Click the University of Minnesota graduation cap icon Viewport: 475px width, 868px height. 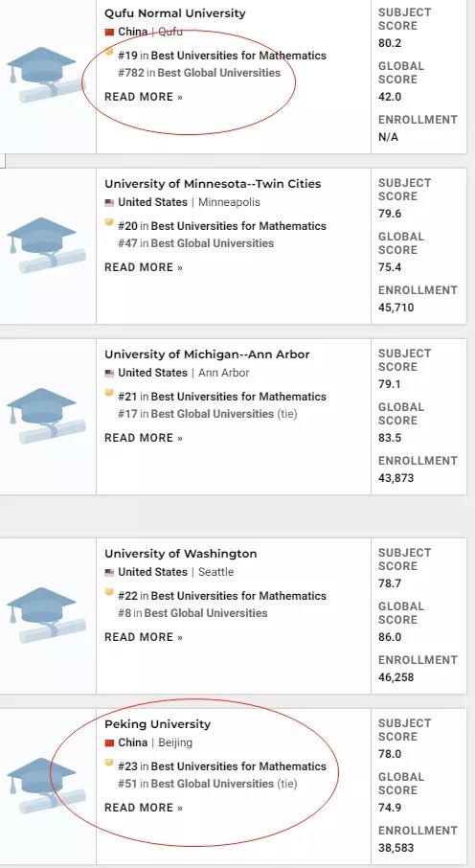click(x=47, y=245)
